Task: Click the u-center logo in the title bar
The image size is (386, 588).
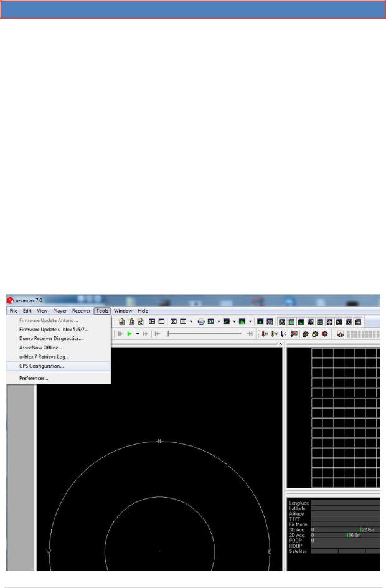Action: click(10, 300)
